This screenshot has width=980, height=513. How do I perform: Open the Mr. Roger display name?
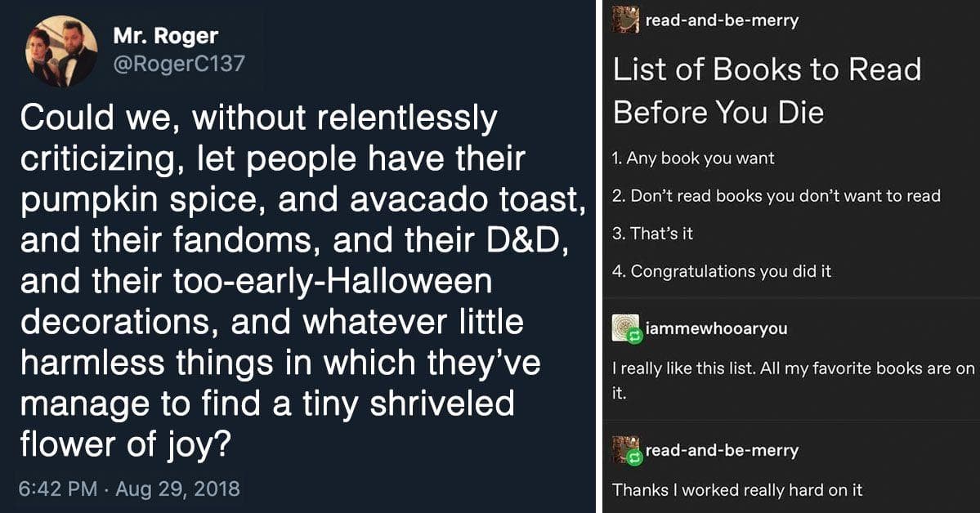[x=167, y=36]
